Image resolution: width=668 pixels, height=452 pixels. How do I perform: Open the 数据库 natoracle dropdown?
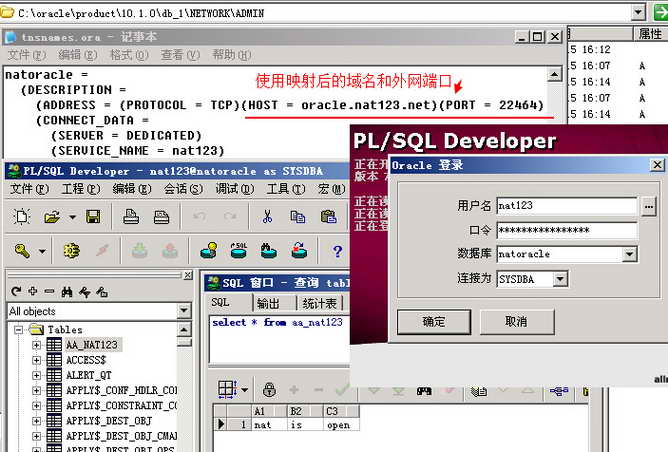(629, 254)
